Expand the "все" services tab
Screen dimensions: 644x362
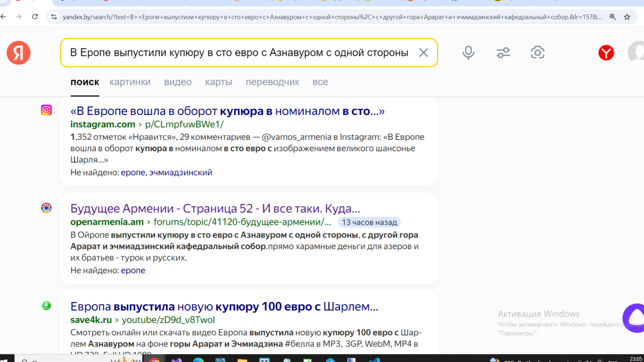pyautogui.click(x=320, y=82)
